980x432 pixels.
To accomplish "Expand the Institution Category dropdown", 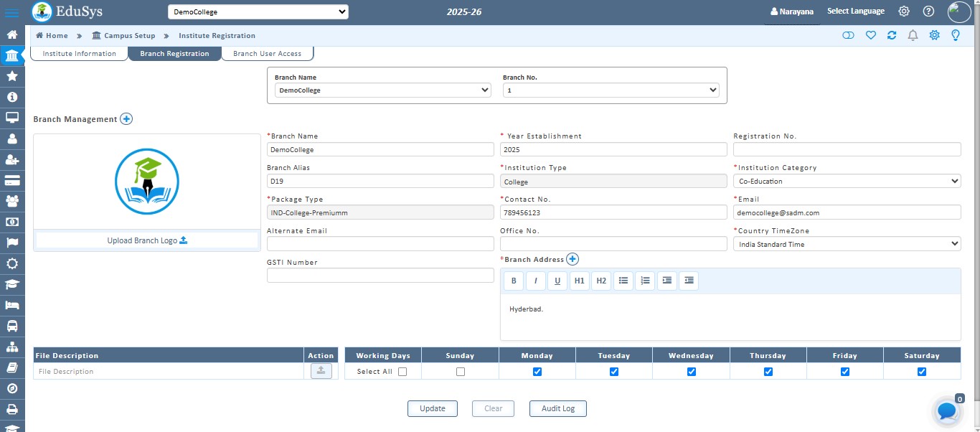I will tap(847, 182).
